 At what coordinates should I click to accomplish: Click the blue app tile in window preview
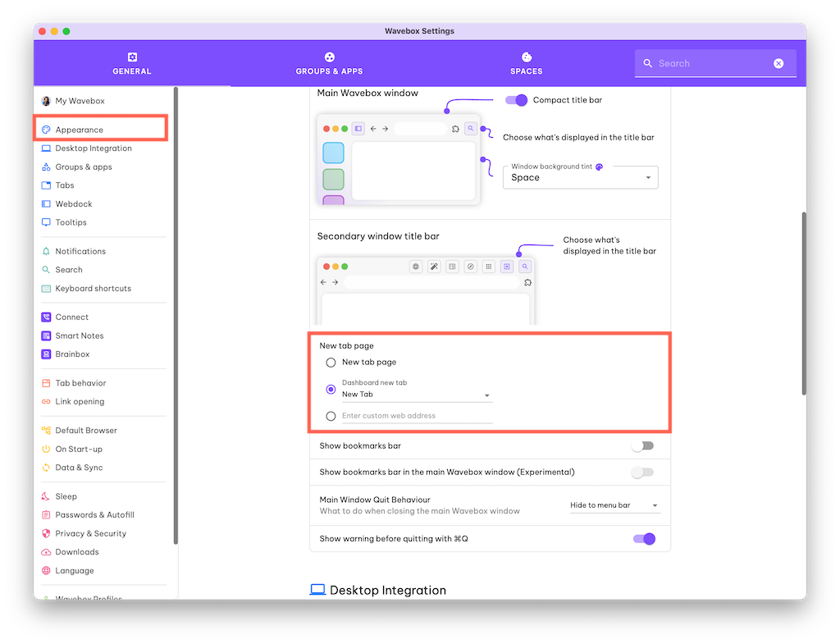click(x=333, y=153)
